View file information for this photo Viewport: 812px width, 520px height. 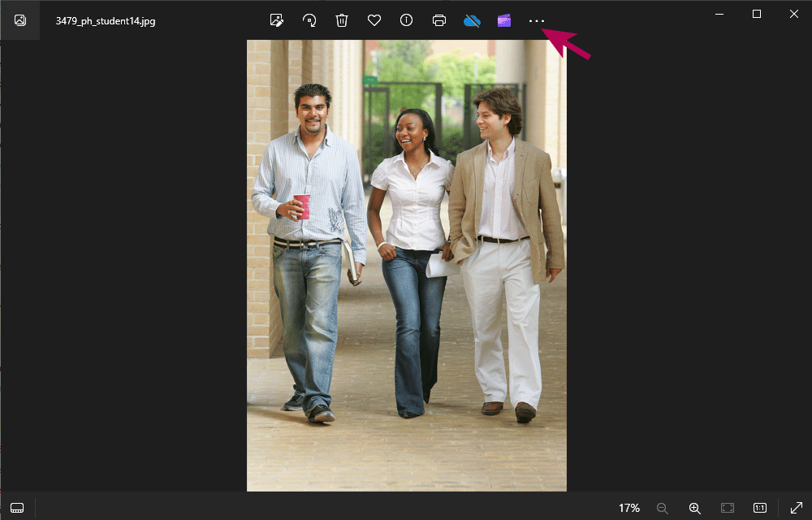pyautogui.click(x=406, y=20)
